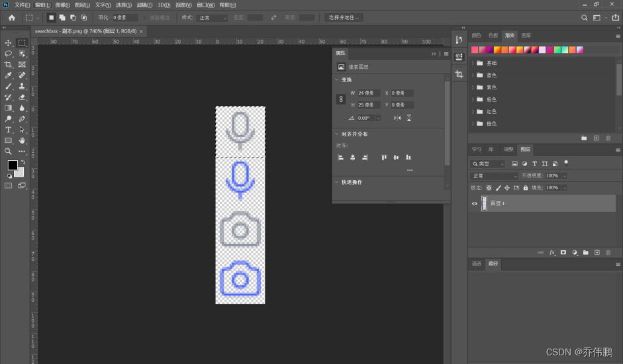
Task: Select the Hand tool
Action: point(22,140)
